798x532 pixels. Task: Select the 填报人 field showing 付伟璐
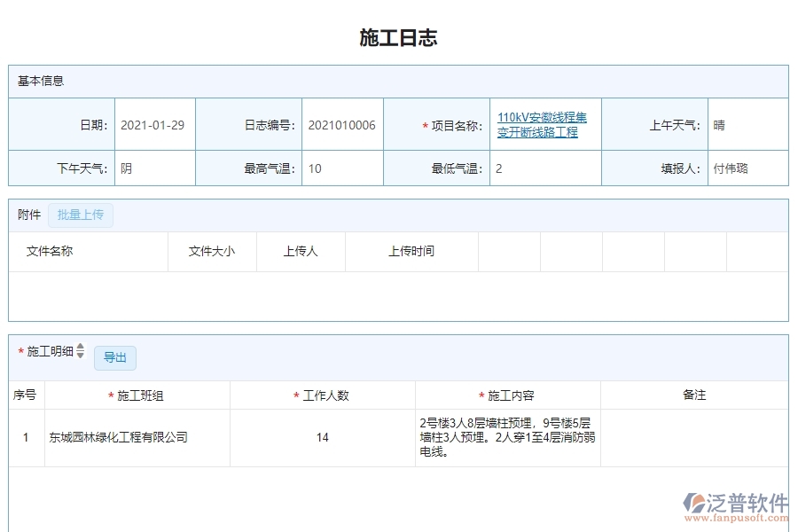click(730, 168)
